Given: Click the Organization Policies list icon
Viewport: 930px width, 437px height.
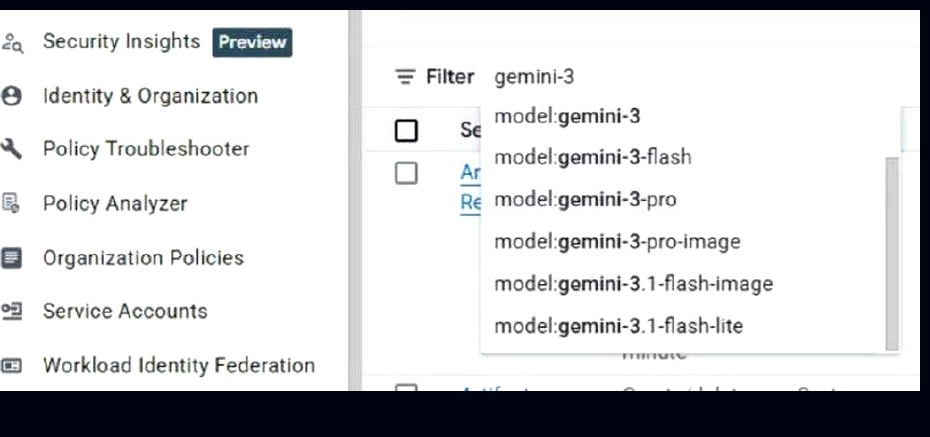Looking at the screenshot, I should [11, 258].
